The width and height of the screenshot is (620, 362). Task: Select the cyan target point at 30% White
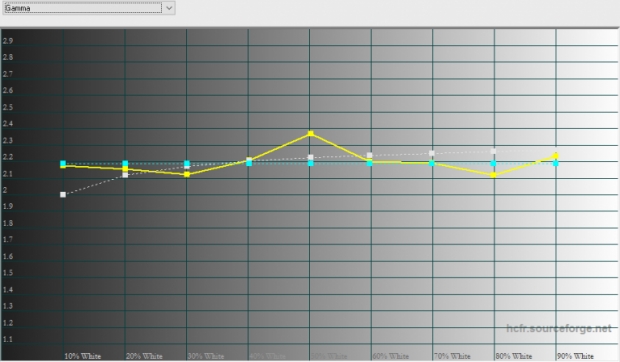(x=187, y=163)
